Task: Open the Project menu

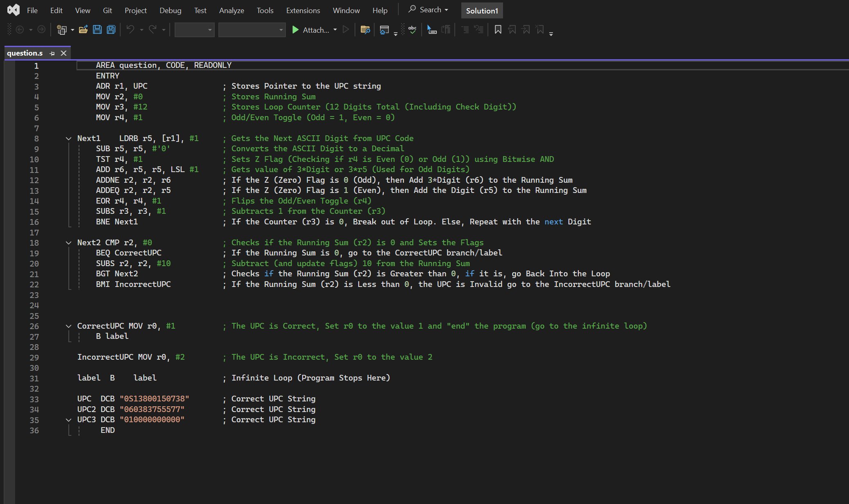Action: click(135, 10)
